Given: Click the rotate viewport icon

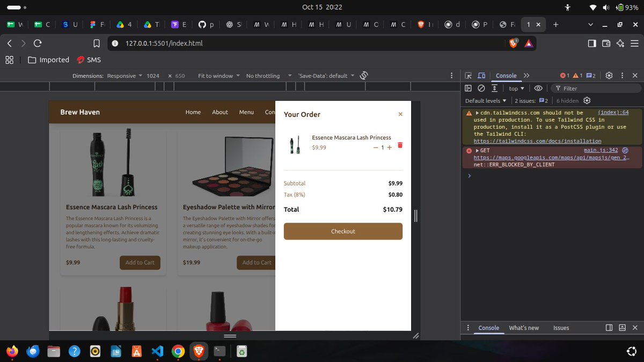Looking at the screenshot, I should 363,76.
